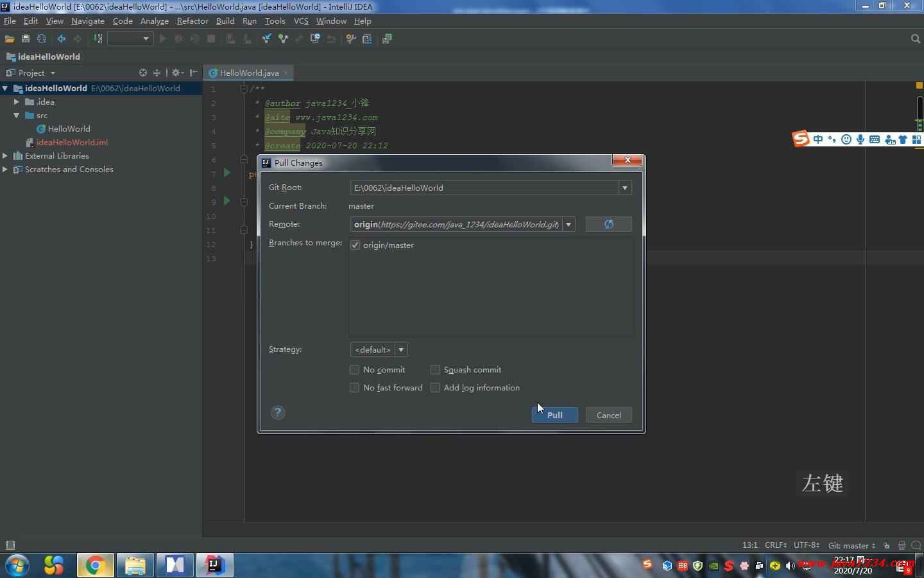The height and width of the screenshot is (578, 924).
Task: Click the volume icon in system tray
Action: tap(791, 566)
